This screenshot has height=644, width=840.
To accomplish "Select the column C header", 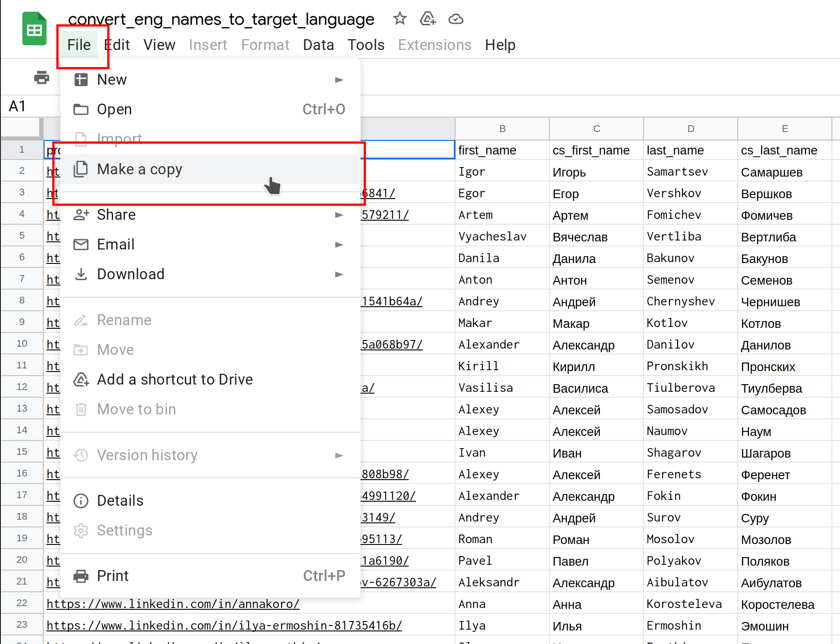I will 596,129.
